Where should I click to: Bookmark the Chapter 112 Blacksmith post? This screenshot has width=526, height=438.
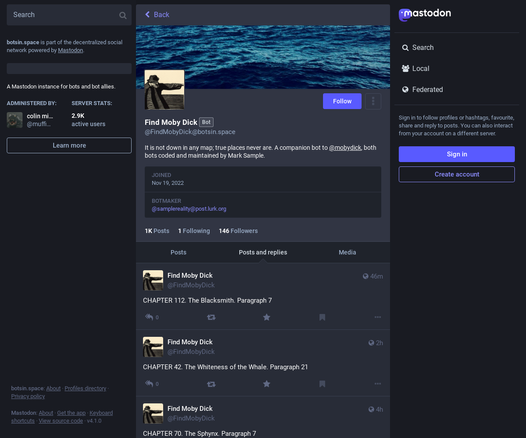click(x=322, y=317)
